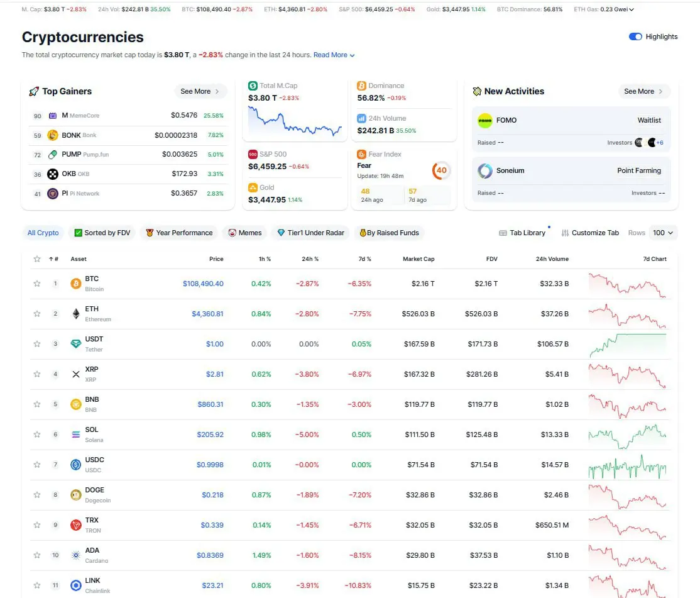Image resolution: width=700 pixels, height=598 pixels.
Task: Sort table by rank number column
Action: [x=53, y=259]
